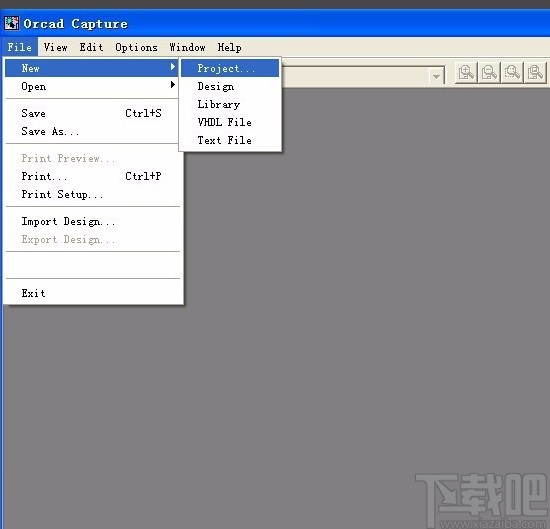Click the Zoom to Region toolbar icon
This screenshot has height=529, width=550.
pyautogui.click(x=512, y=73)
